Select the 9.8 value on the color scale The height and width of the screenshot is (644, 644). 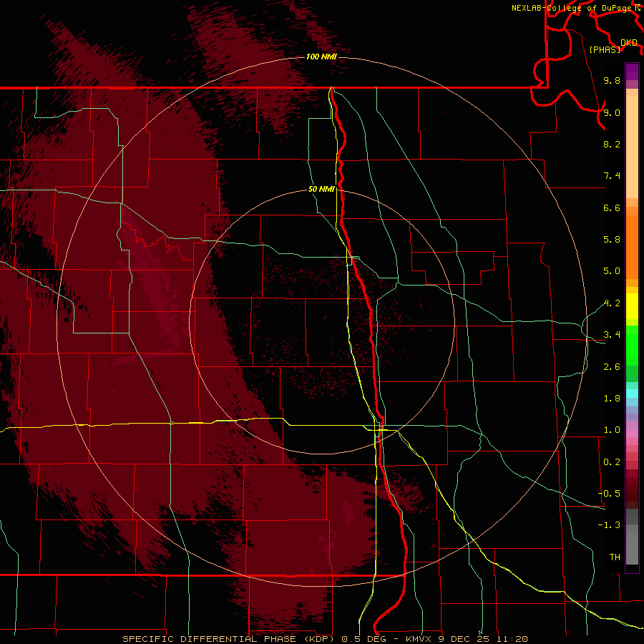click(612, 80)
